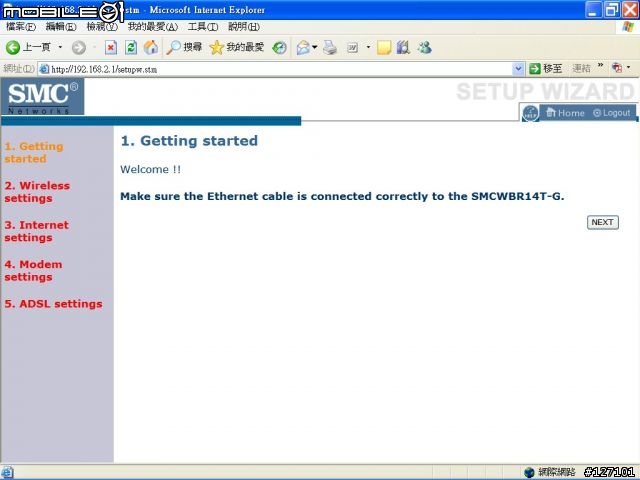
Task: Open Favorites star toolbar button
Action: [237, 47]
